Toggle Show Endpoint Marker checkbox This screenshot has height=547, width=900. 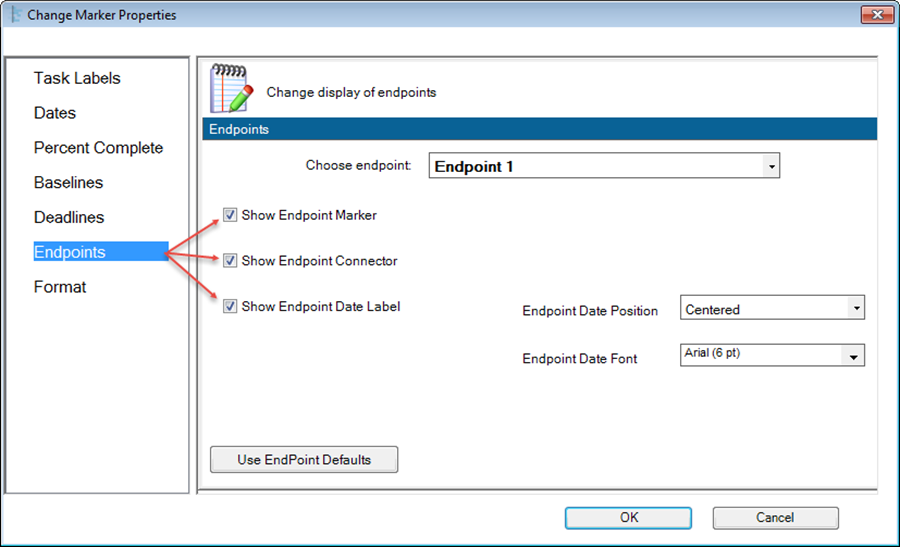click(x=230, y=215)
